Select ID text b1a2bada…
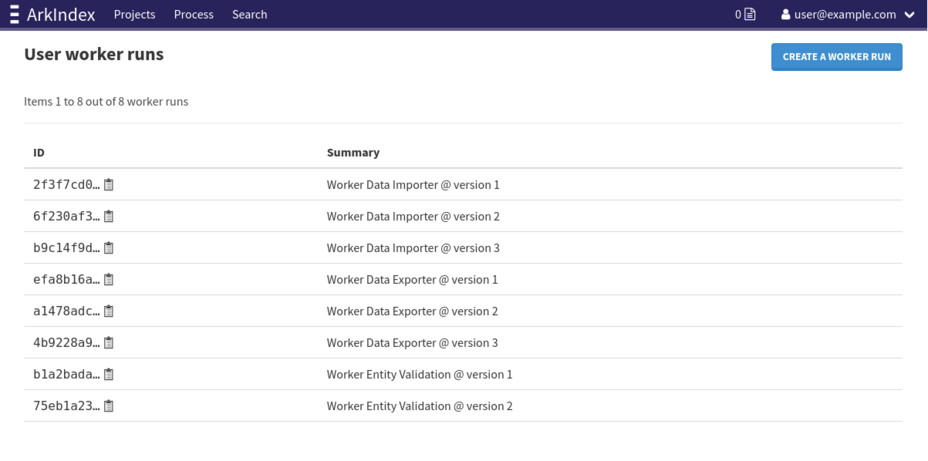 pos(67,375)
